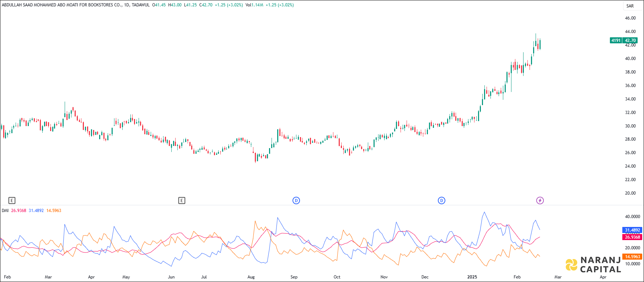Click the low price L41.25 value
Viewport: 644px width, 282px height.
pos(190,5)
